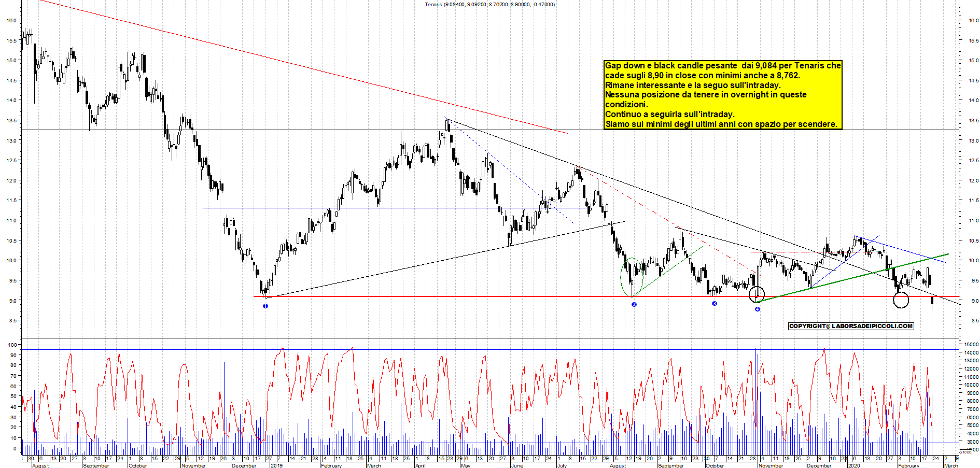Viewport: 980px width, 468px height.
Task: Click the Tenaris price title at top
Action: pyautogui.click(x=489, y=4)
